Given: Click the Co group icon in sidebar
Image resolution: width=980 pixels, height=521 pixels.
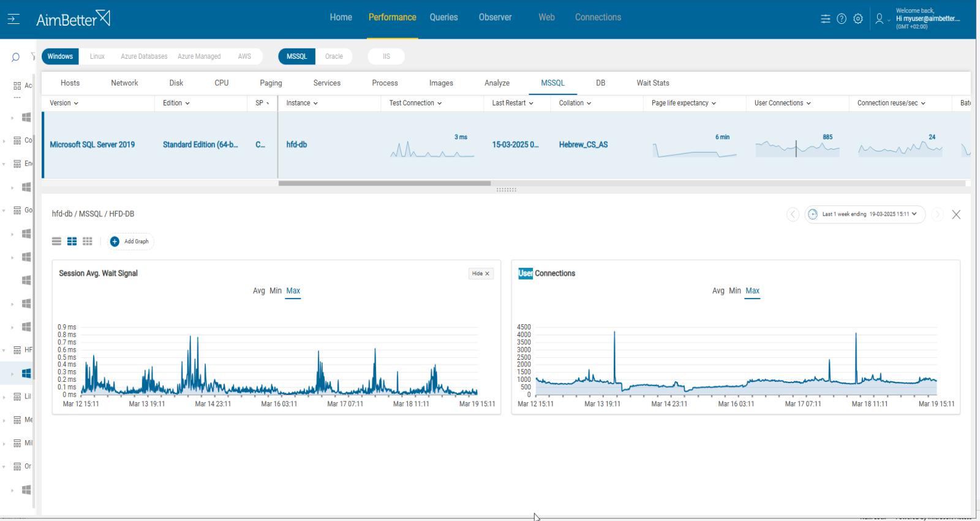Looking at the screenshot, I should point(17,141).
